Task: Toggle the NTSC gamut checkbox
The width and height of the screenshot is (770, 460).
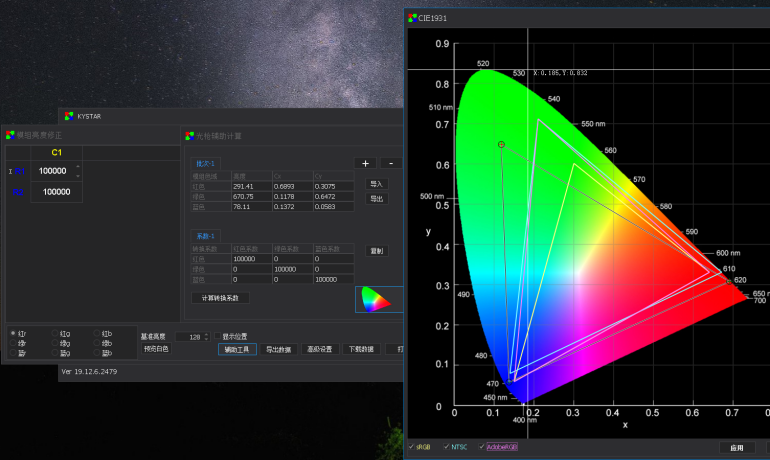Action: [447, 447]
